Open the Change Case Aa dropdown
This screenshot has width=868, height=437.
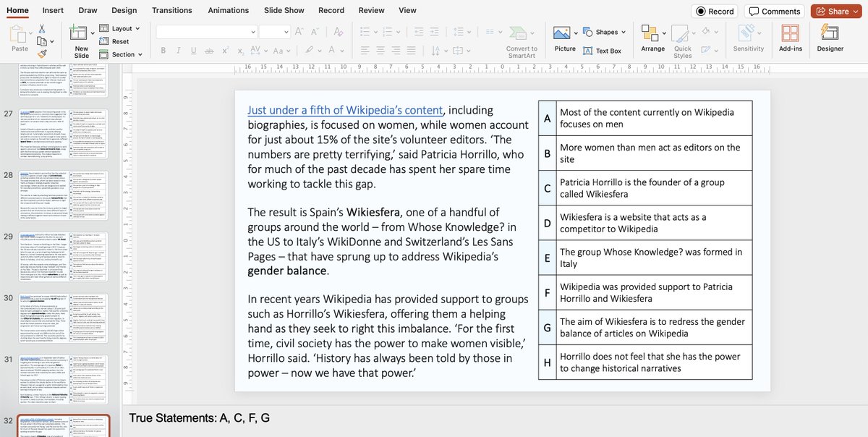click(287, 51)
